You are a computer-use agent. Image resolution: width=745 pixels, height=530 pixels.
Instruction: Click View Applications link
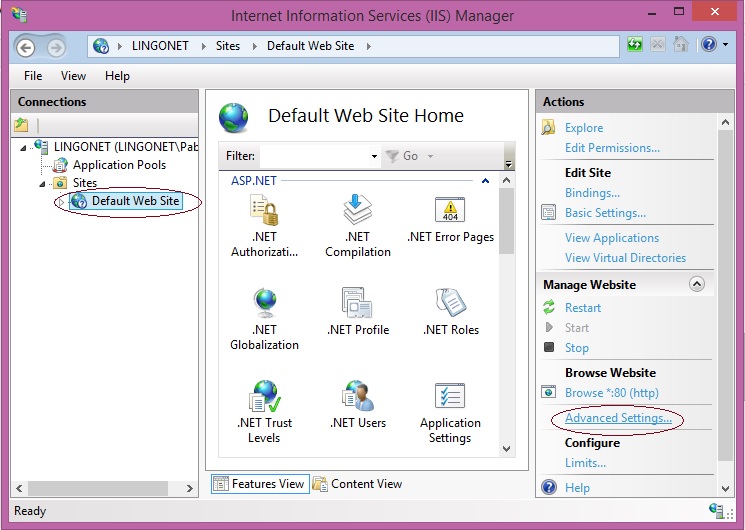pyautogui.click(x=612, y=238)
